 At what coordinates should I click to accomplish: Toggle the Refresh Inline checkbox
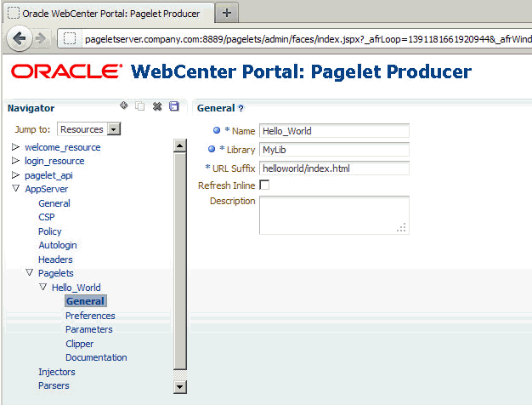point(264,185)
